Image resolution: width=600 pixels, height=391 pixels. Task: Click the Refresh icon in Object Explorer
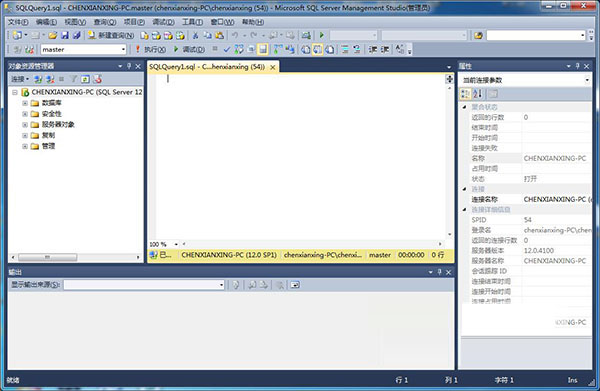click(85, 79)
